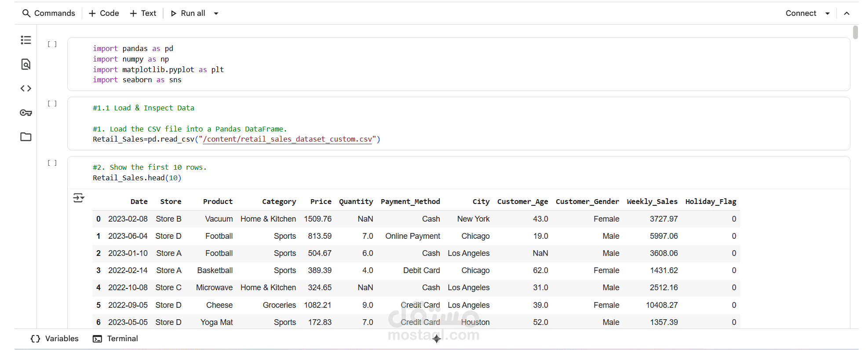Add a new Text cell
Screen dimensions: 868x350
143,13
